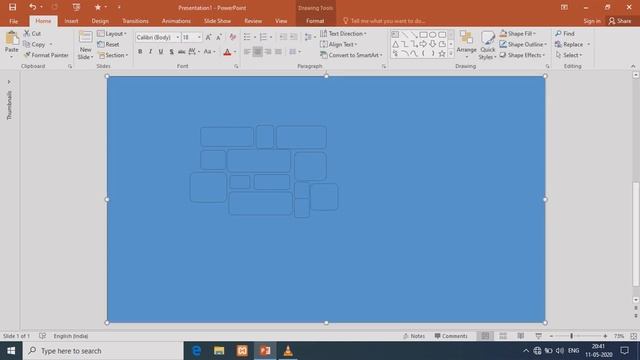This screenshot has height=360, width=640.
Task: Justify the paragraph text
Action: click(x=278, y=52)
